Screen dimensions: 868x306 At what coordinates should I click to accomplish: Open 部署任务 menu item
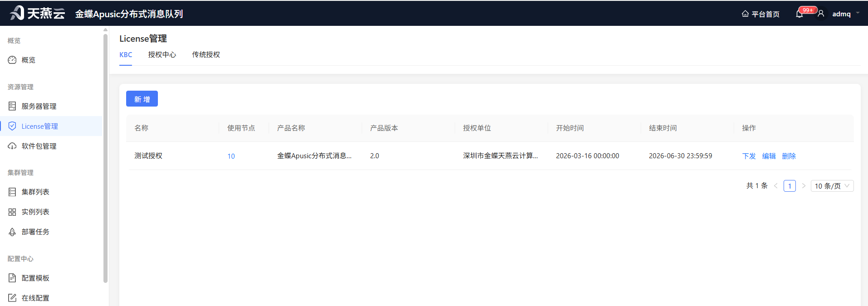51,232
